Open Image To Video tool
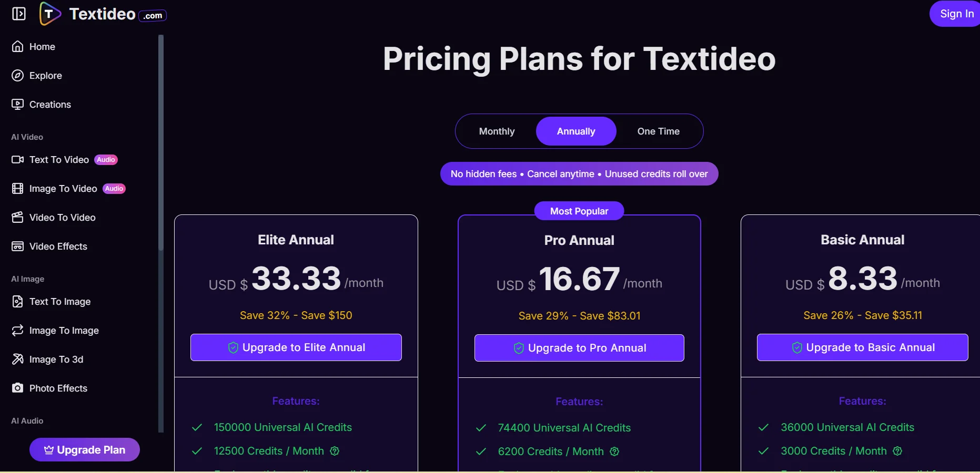The image size is (980, 473). pos(63,189)
